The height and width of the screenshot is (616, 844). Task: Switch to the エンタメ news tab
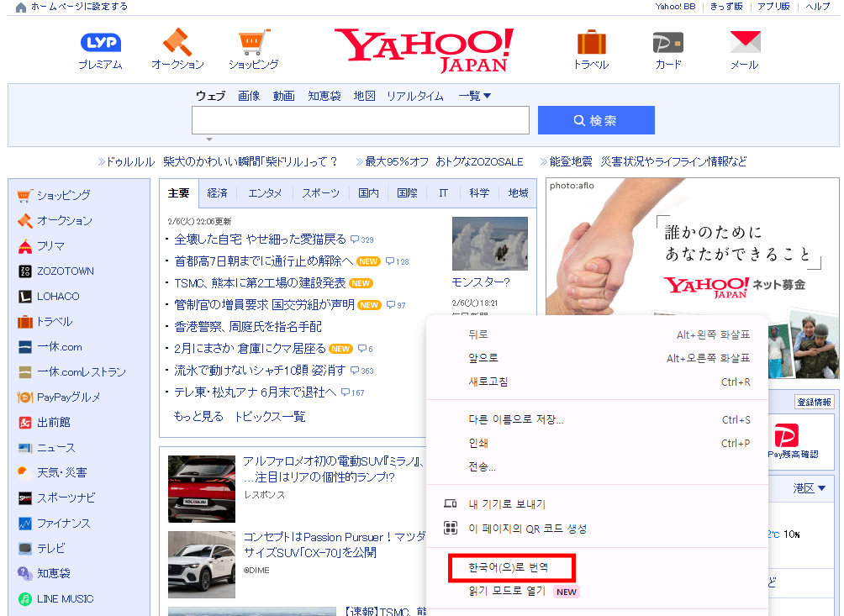[265, 193]
